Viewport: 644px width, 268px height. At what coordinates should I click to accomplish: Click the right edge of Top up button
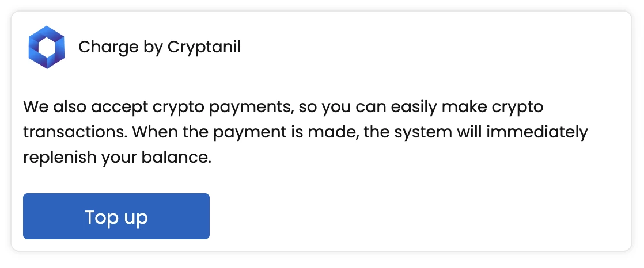(204, 216)
